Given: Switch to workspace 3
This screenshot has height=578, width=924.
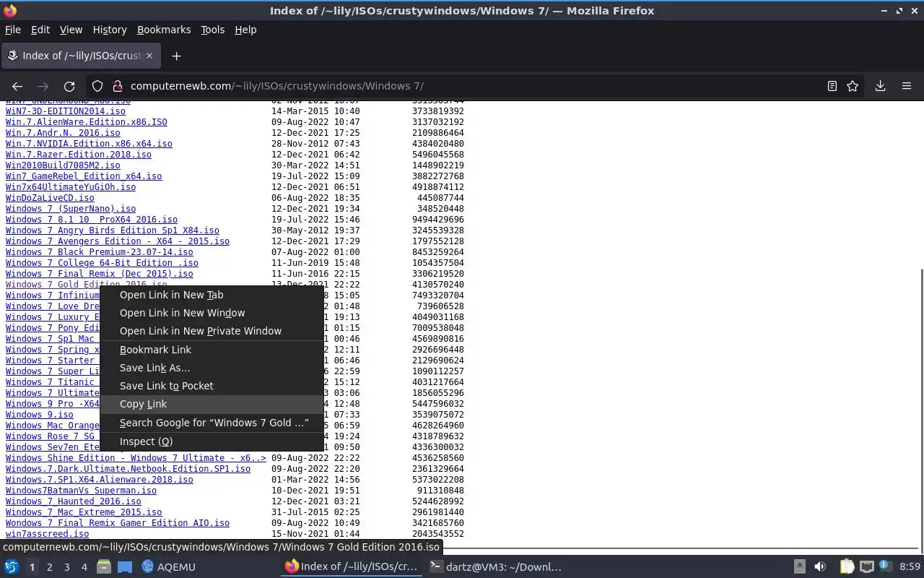Looking at the screenshot, I should [x=66, y=567].
